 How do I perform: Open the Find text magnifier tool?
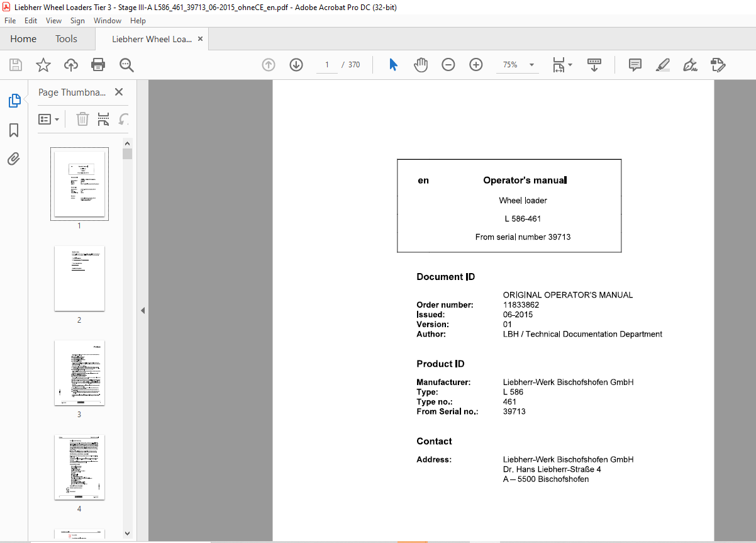126,65
